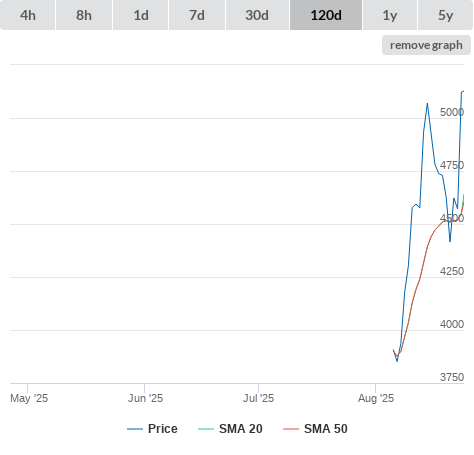Viewport: 474px width, 455px height.
Task: Click the 4750 y-axis label
Action: (452, 165)
